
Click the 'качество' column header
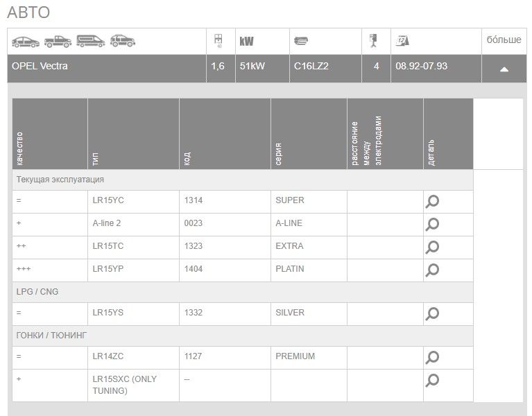pos(19,148)
